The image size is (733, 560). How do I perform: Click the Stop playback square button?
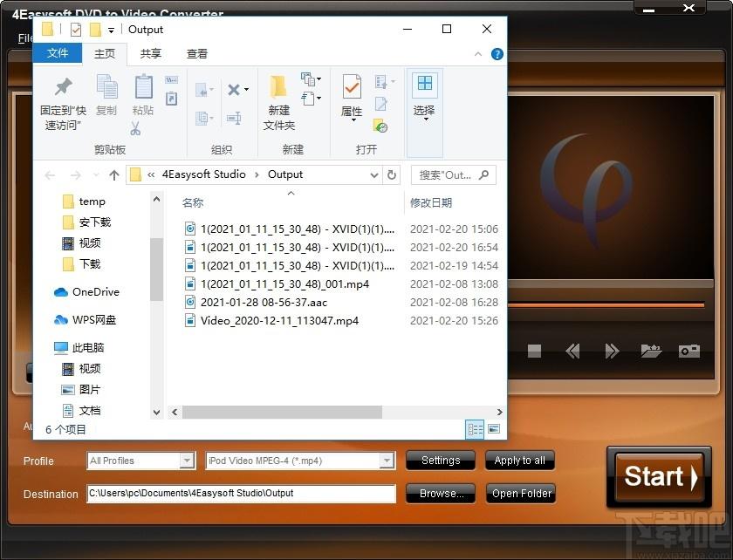pyautogui.click(x=534, y=351)
